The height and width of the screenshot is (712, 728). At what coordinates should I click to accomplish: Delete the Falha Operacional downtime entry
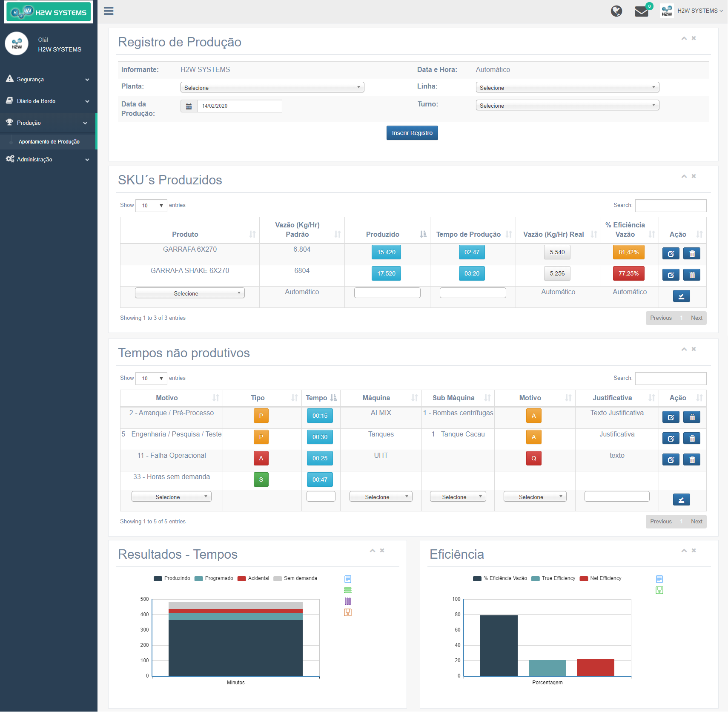[x=691, y=460]
